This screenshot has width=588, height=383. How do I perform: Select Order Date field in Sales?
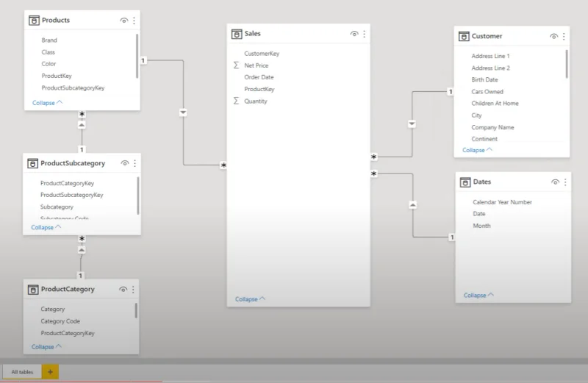259,77
